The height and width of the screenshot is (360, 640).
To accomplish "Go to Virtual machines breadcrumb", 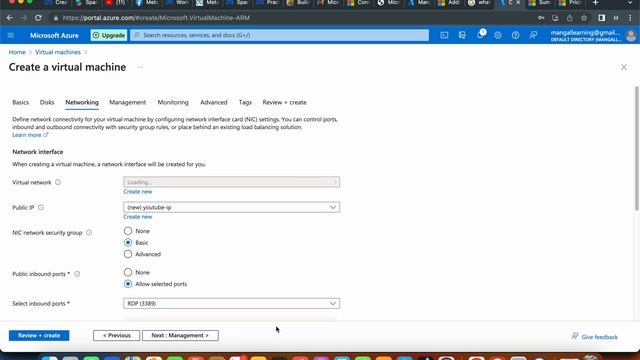I will pos(58,52).
